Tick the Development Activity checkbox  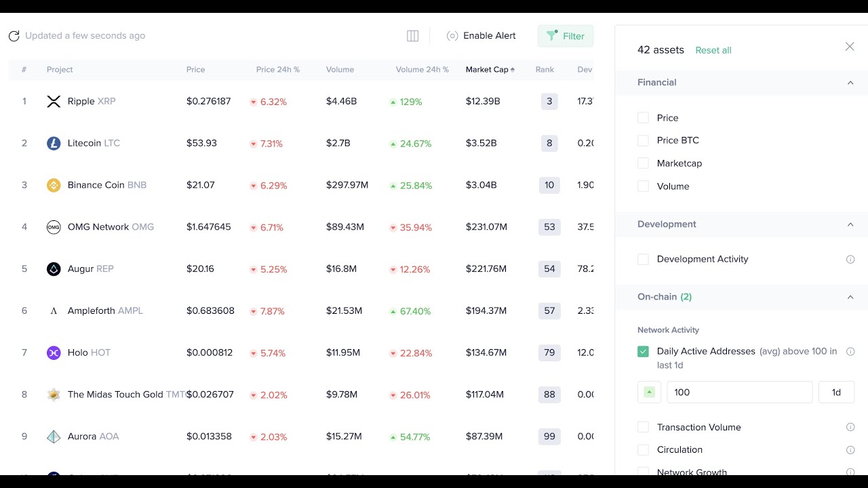643,260
